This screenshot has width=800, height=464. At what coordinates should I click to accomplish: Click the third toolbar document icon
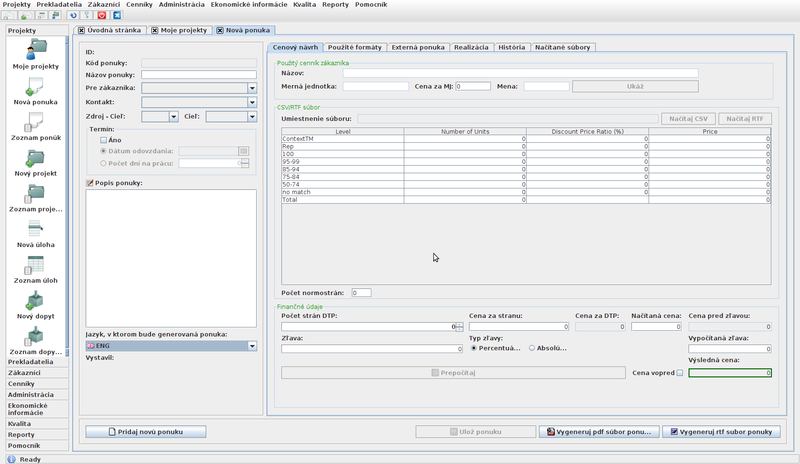click(x=41, y=15)
